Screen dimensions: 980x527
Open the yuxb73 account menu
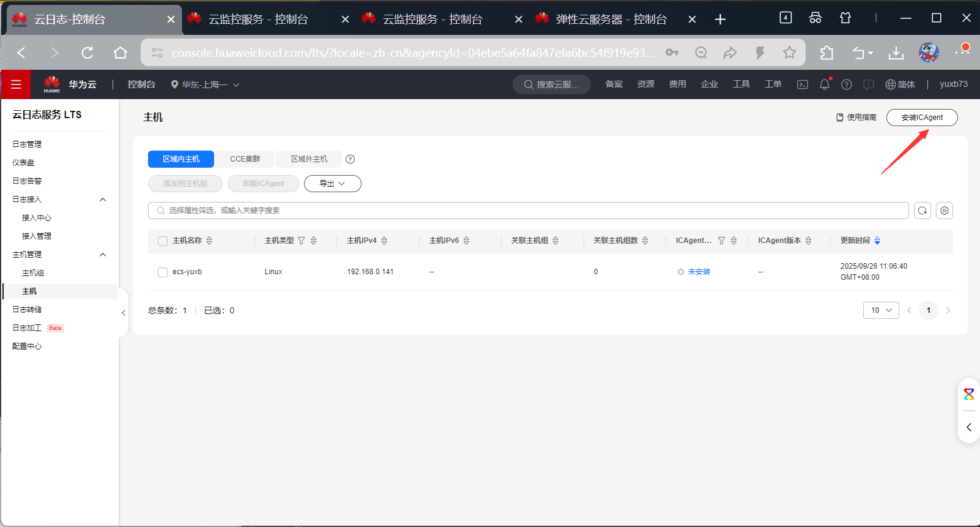tap(954, 84)
